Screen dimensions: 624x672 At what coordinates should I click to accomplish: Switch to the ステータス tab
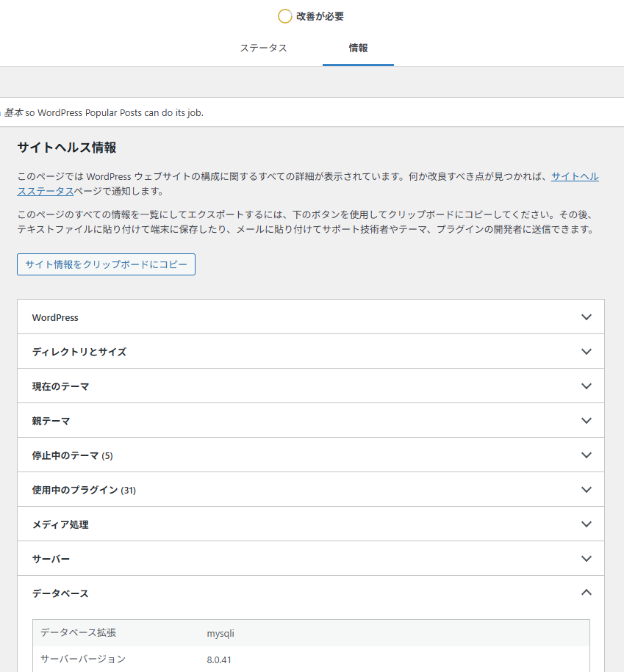tap(263, 48)
